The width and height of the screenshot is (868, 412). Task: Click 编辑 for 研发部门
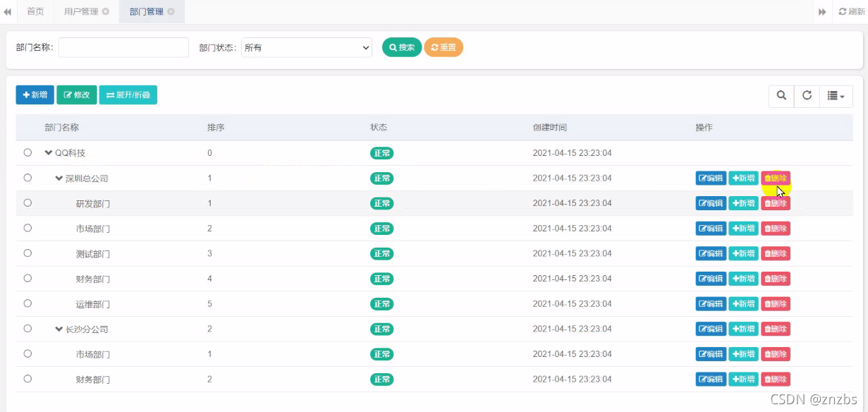coord(711,203)
